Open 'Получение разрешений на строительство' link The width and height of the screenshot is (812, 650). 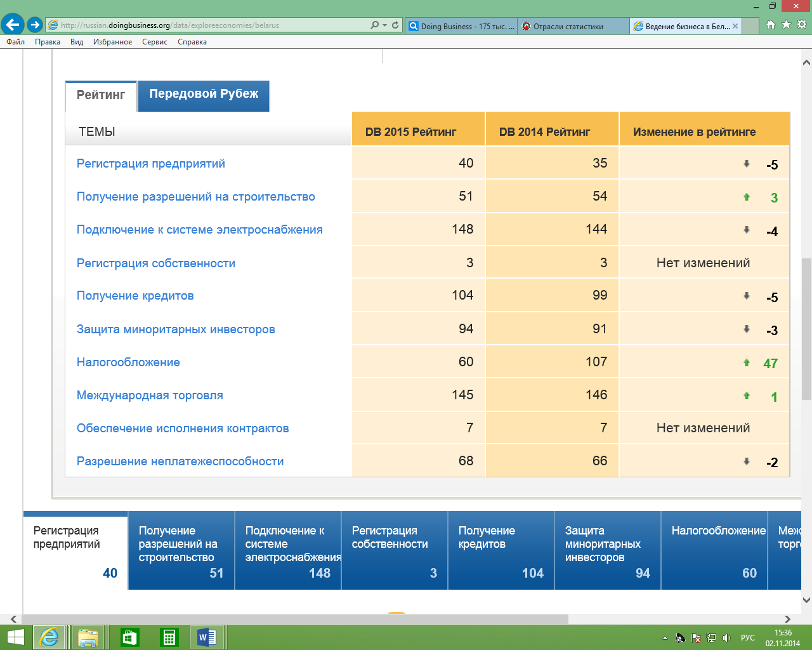tap(196, 197)
